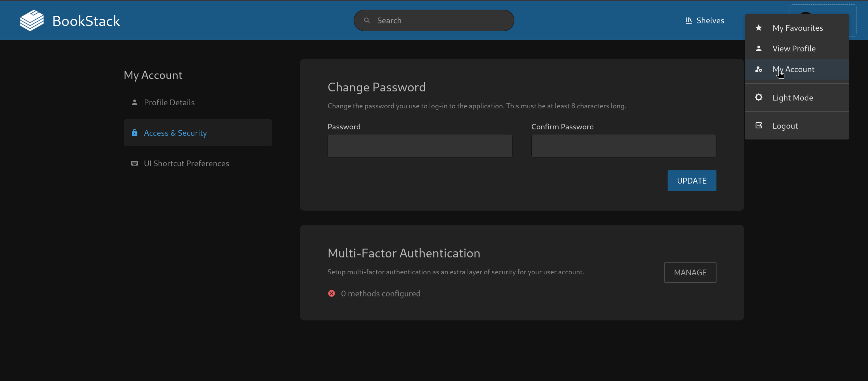The width and height of the screenshot is (868, 381).
Task: Select My Account in dropdown menu
Action: [793, 69]
